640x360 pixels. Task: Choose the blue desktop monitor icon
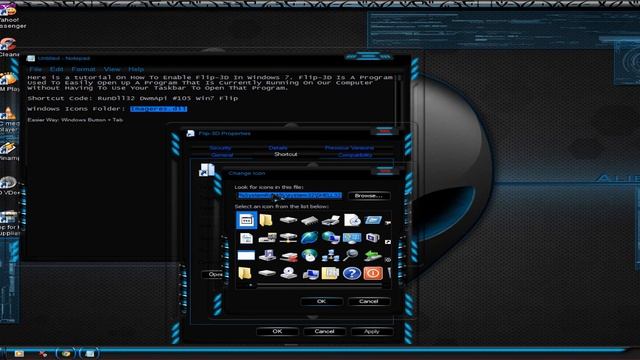[x=352, y=238]
